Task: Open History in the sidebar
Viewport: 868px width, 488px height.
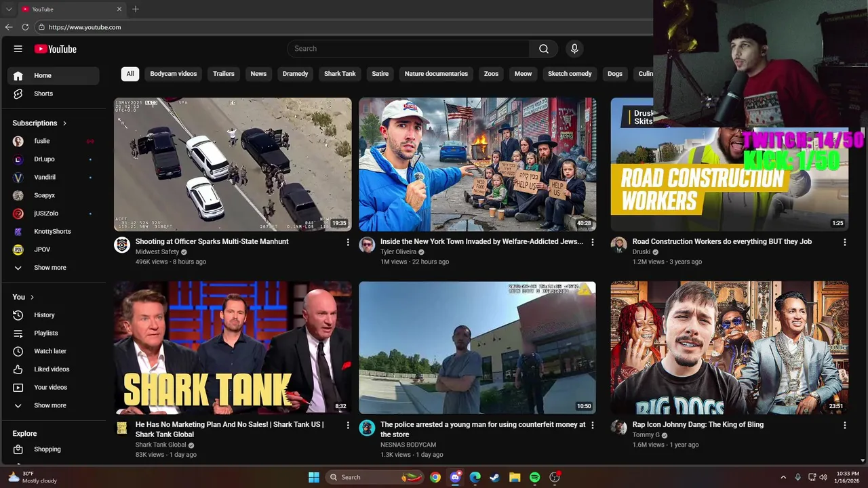Action: tap(54, 315)
